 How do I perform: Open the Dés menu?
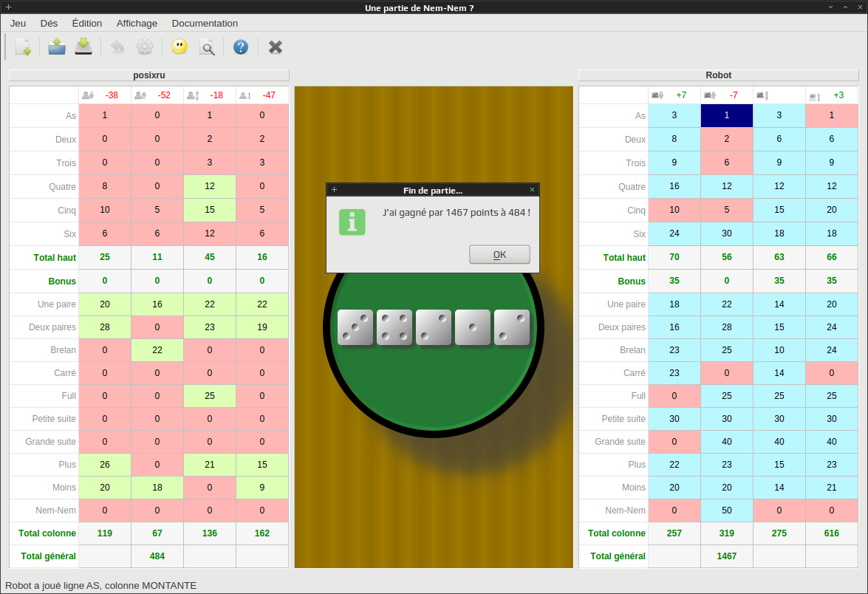coord(49,23)
